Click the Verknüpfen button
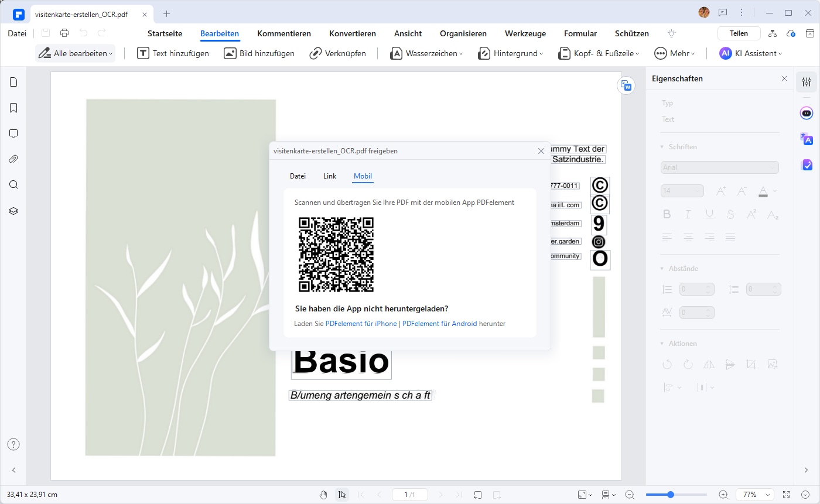820x504 pixels. click(x=338, y=53)
